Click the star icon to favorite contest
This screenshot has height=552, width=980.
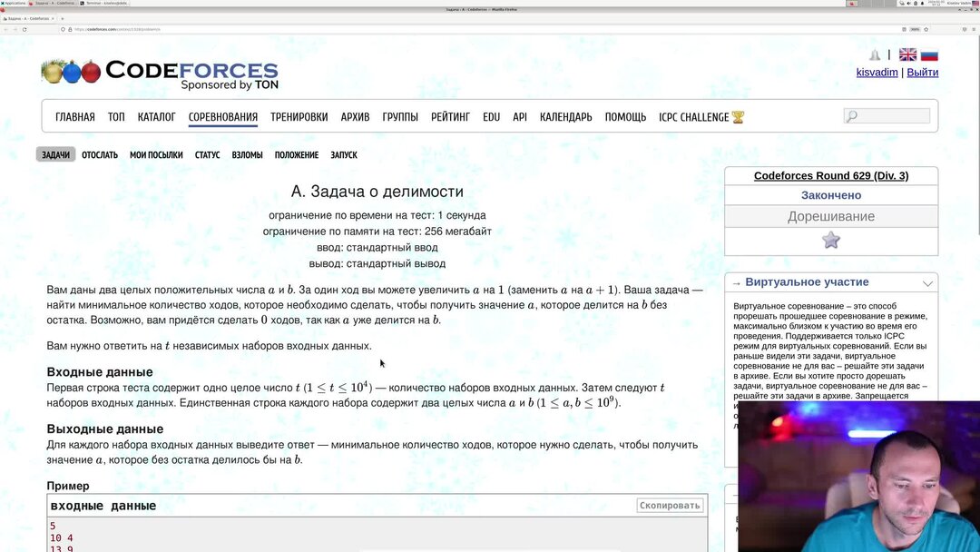tap(830, 240)
